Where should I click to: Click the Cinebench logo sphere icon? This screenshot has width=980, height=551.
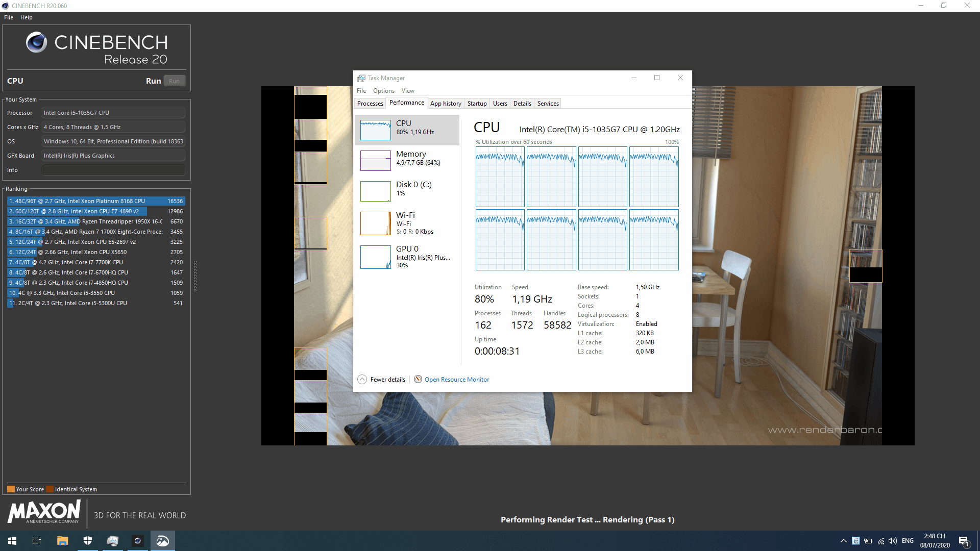[x=36, y=43]
